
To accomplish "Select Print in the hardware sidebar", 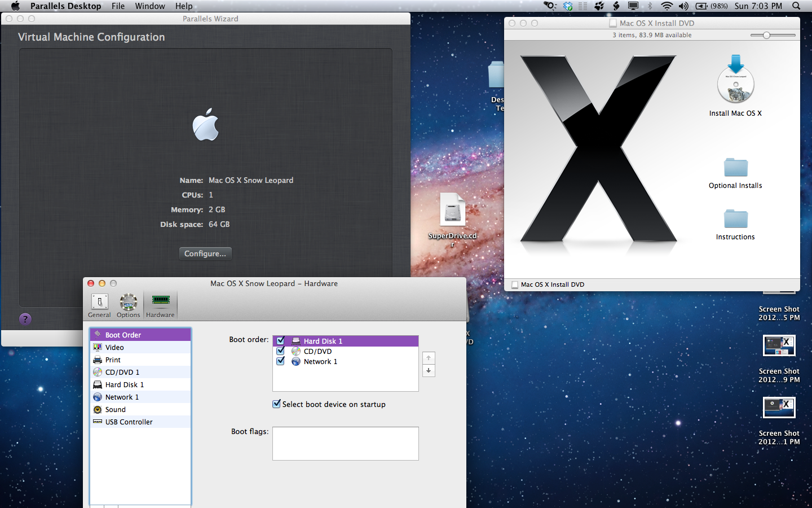I will (140, 360).
